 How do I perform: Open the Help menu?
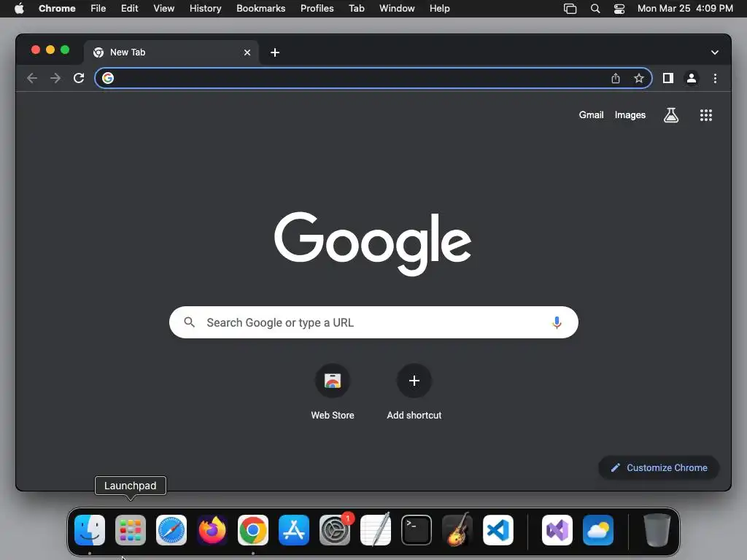tap(439, 9)
